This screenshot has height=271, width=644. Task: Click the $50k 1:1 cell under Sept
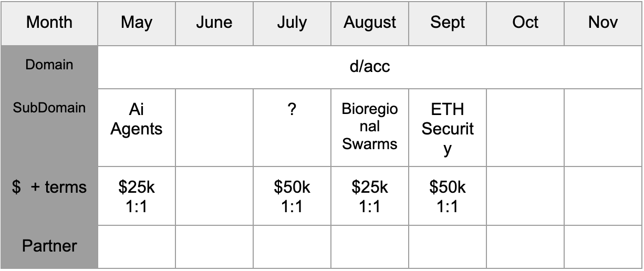(x=448, y=196)
